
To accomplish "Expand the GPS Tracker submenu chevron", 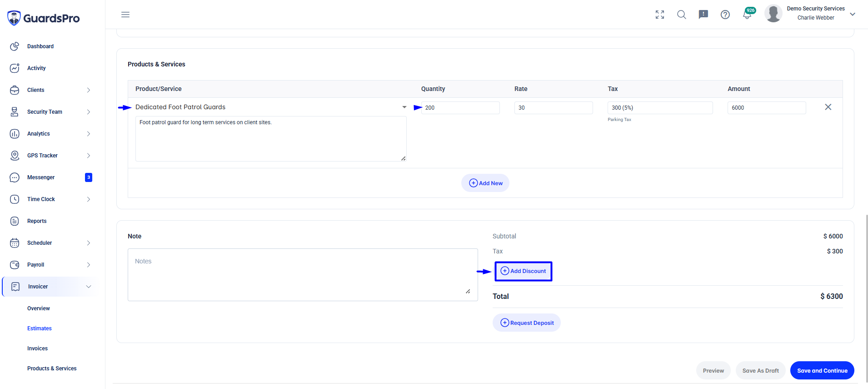I will 89,156.
